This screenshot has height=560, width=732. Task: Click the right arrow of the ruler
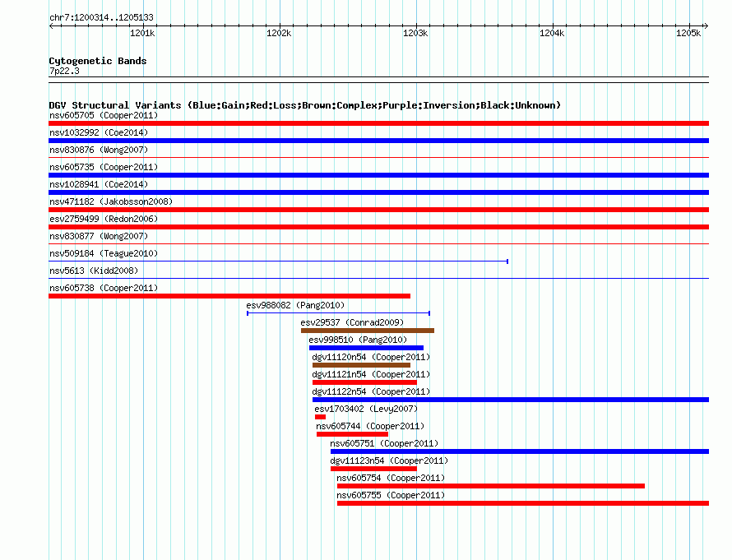tap(707, 25)
